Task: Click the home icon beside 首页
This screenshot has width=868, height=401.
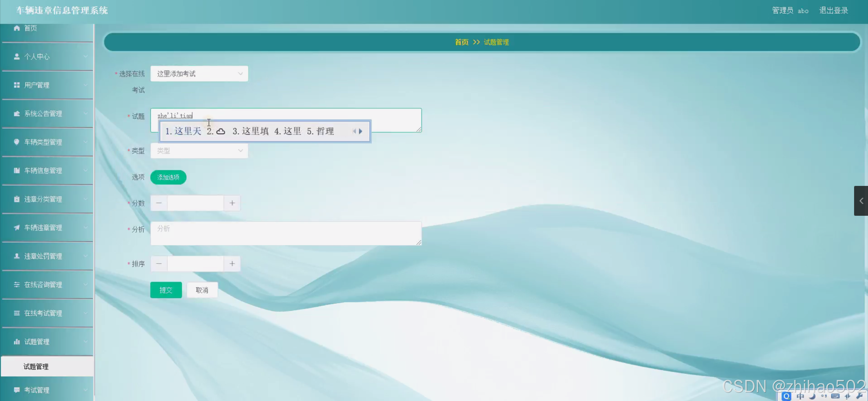Action: pos(17,28)
